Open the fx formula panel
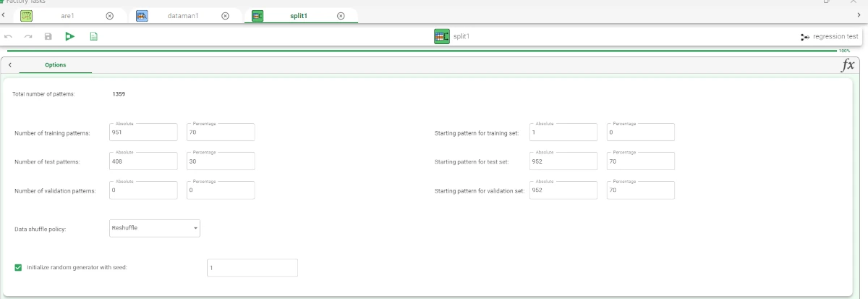 tap(848, 64)
